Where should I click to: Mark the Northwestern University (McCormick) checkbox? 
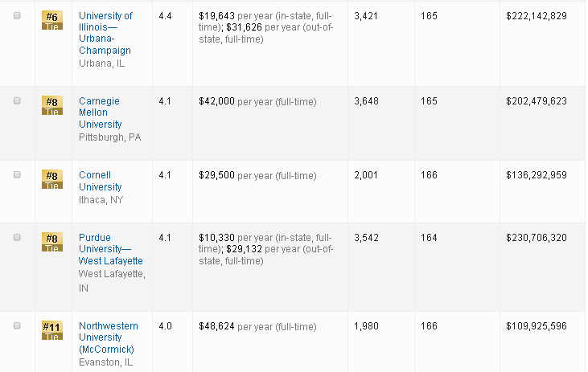click(18, 326)
